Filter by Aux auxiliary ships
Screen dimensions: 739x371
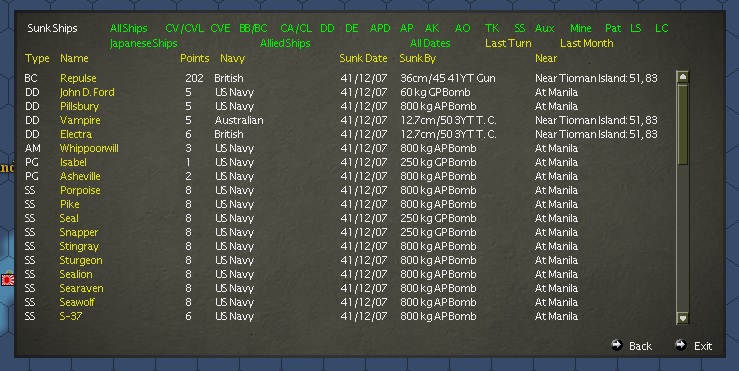tap(544, 28)
